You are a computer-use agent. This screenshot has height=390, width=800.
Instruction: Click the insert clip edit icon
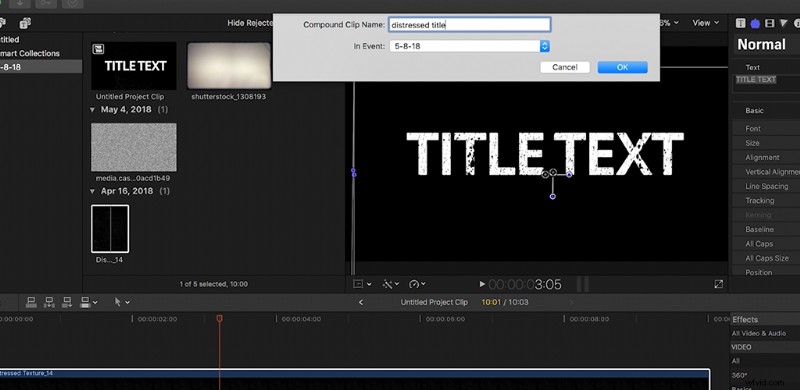point(49,302)
